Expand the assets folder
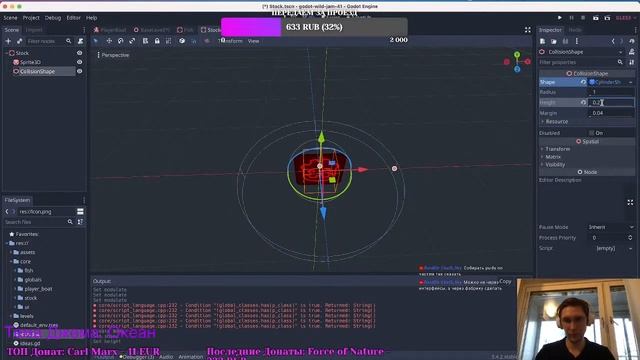The height and width of the screenshot is (360, 640). point(11,252)
